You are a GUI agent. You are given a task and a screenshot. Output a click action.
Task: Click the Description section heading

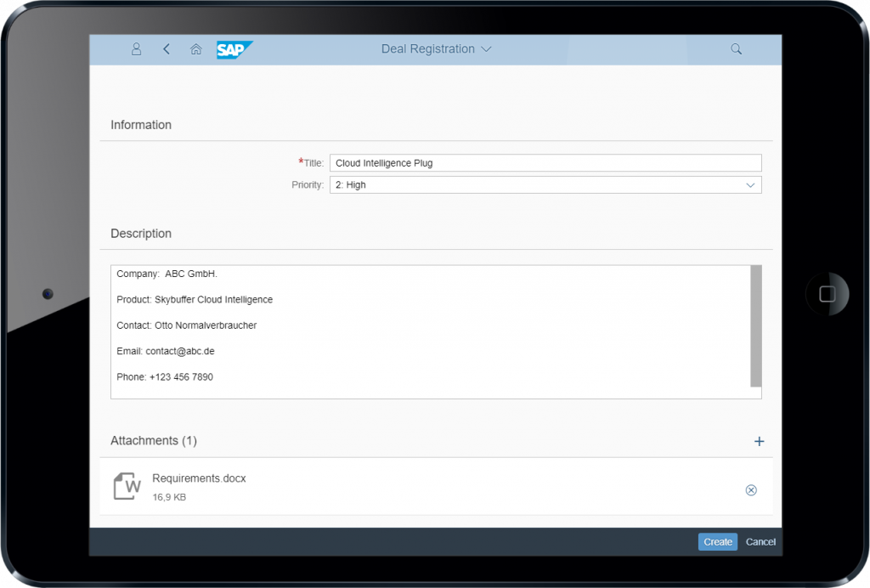tap(141, 234)
